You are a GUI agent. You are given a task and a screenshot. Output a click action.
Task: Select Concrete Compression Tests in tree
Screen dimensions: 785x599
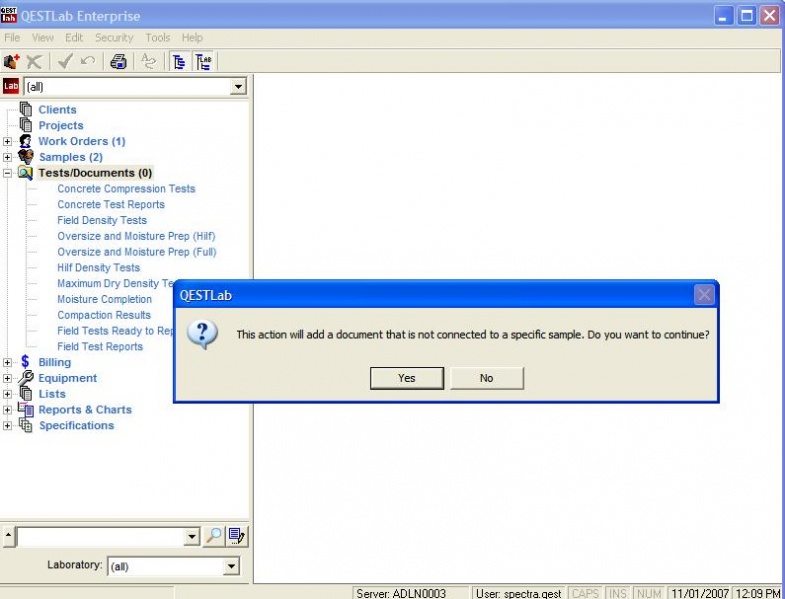pos(126,189)
